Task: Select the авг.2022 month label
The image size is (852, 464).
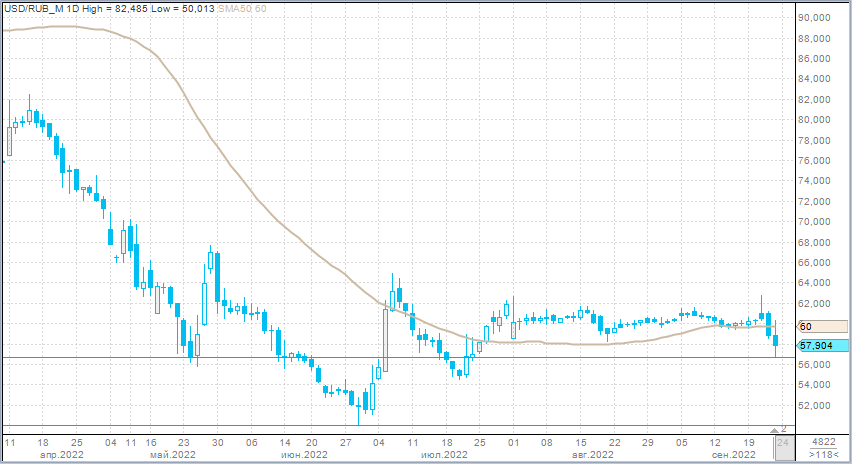Action: 592,454
